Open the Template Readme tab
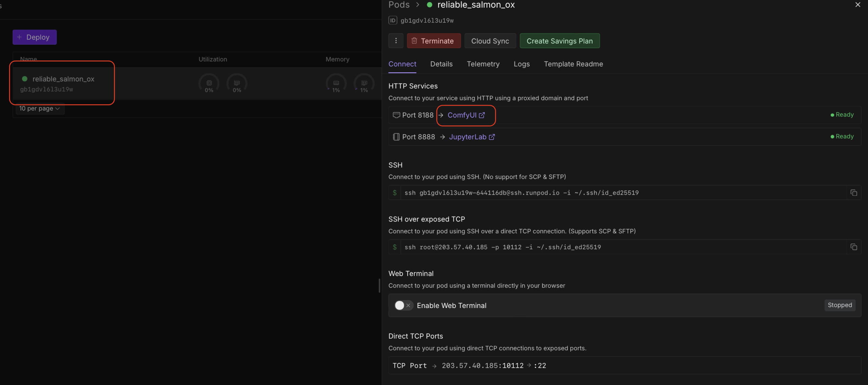The width and height of the screenshot is (868, 385). click(x=573, y=64)
